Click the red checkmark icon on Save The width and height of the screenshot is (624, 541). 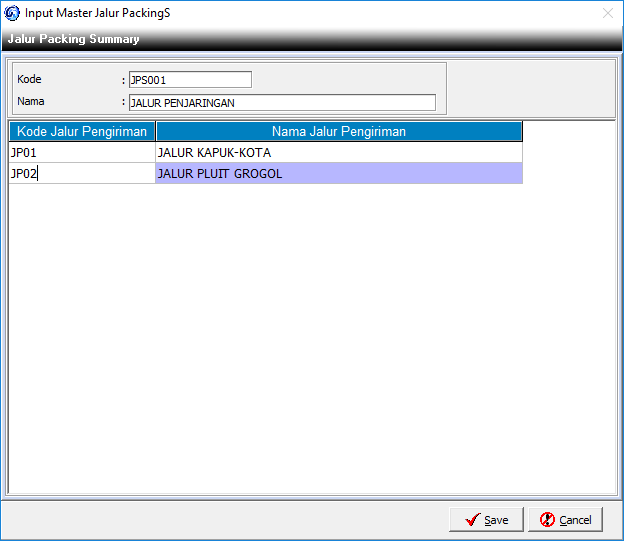tap(472, 520)
